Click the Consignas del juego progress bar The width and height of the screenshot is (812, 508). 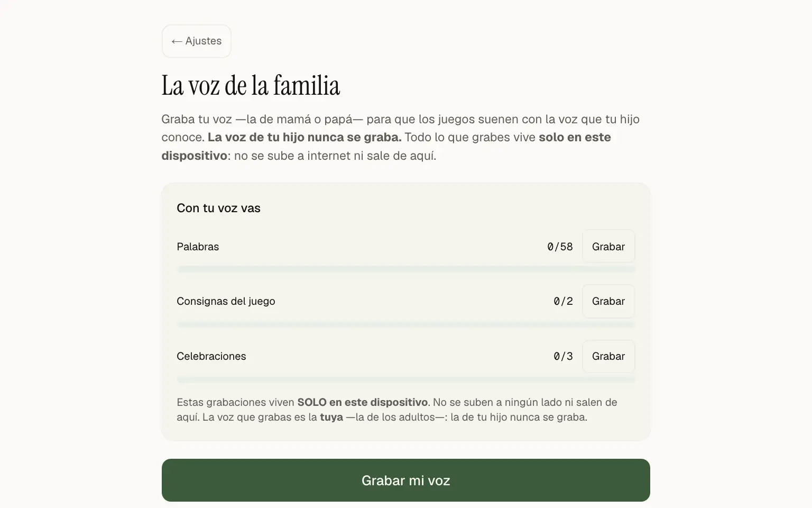coord(406,324)
